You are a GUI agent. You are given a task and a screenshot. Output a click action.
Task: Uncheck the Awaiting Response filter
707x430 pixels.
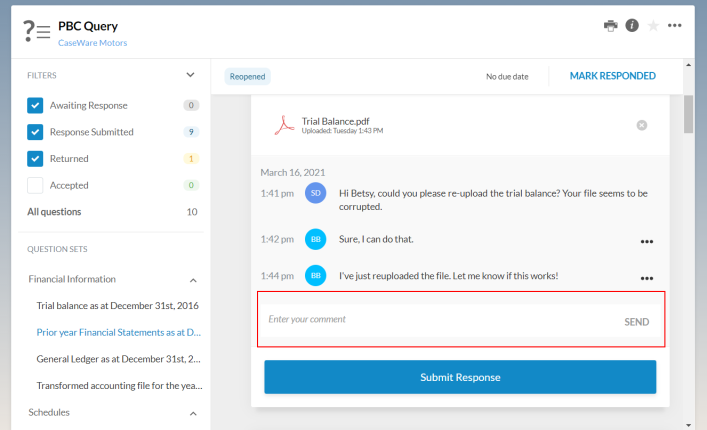(35, 105)
